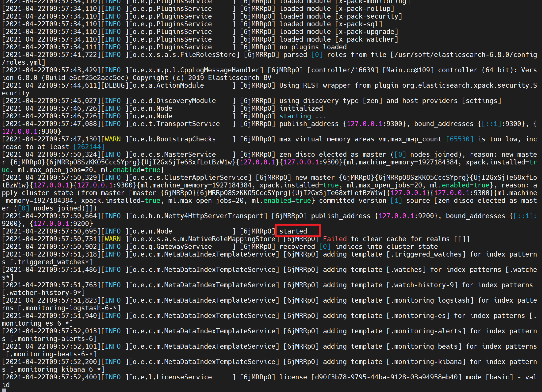Click the '[basic]' license mode text
542x392 pixels.
pos(499,377)
